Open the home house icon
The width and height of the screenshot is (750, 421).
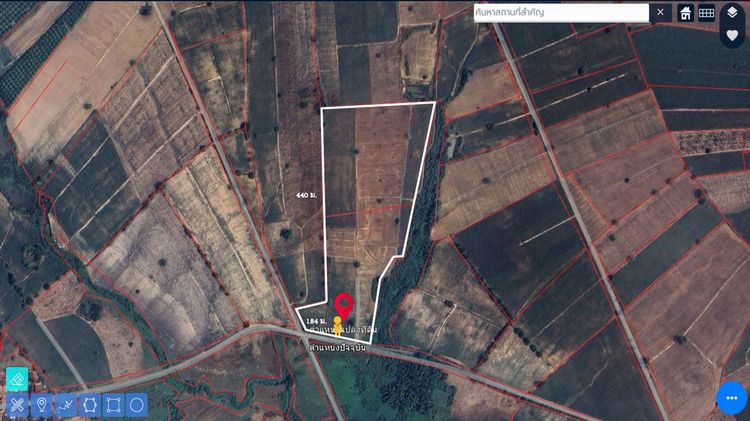685,13
